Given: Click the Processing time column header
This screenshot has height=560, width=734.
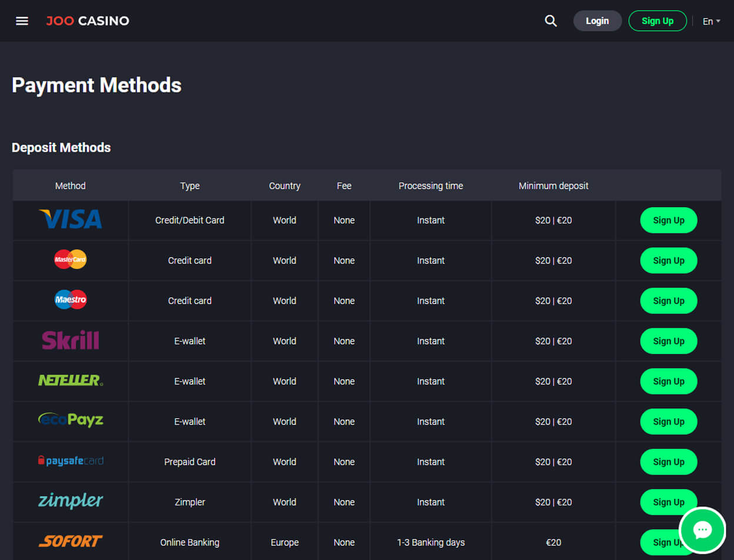Looking at the screenshot, I should pyautogui.click(x=431, y=186).
